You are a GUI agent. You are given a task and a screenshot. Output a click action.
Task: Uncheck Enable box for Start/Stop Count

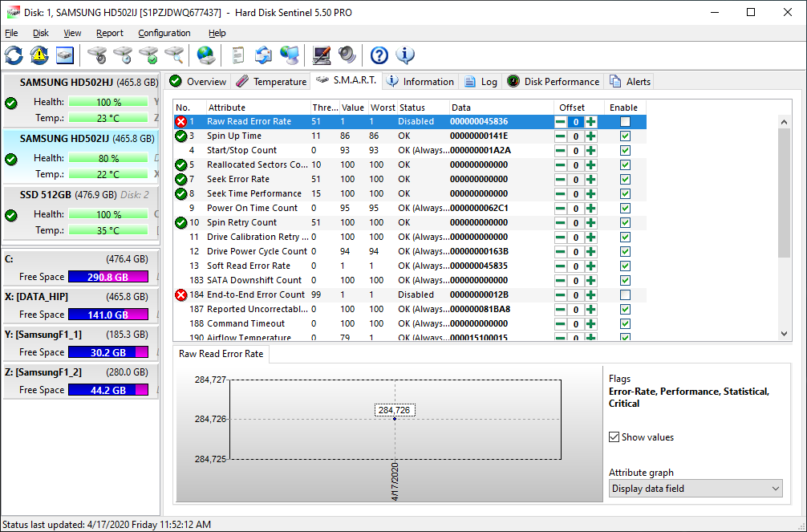[625, 150]
